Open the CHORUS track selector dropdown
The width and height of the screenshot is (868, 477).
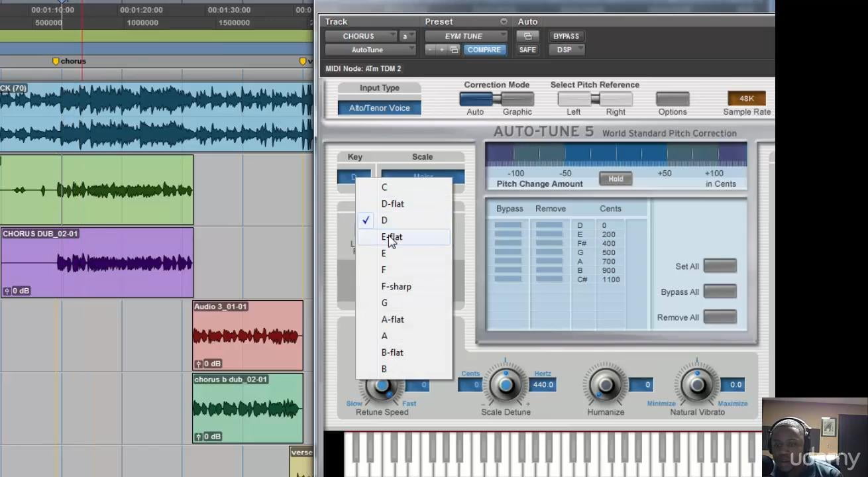pos(361,36)
